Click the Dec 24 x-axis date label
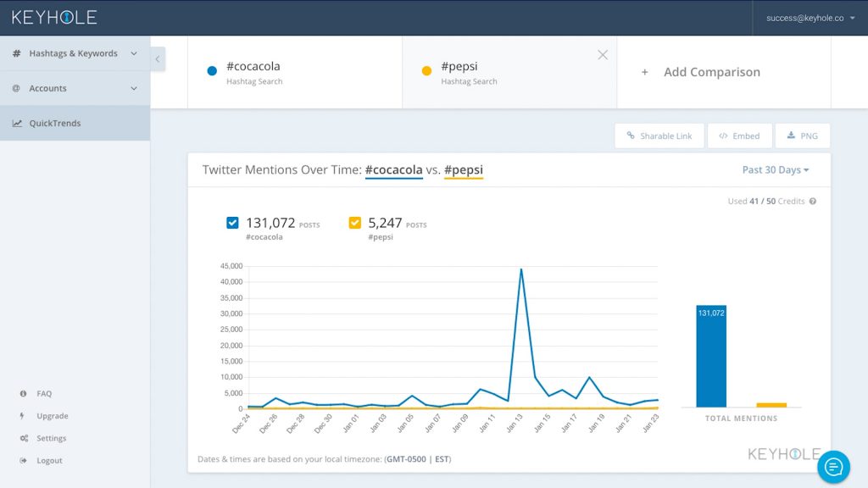Image resolution: width=868 pixels, height=488 pixels. (x=241, y=424)
